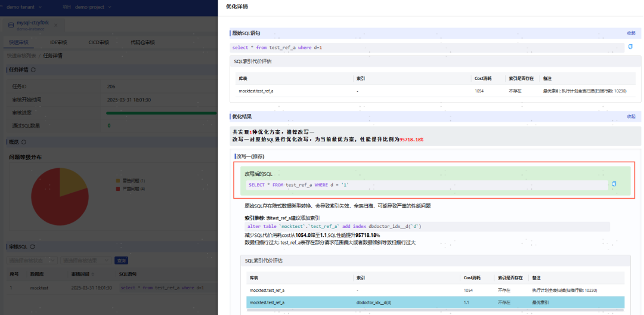Copy the original SQL statement via copy icon
Viewport: 644px width, 315px height.
pyautogui.click(x=630, y=47)
